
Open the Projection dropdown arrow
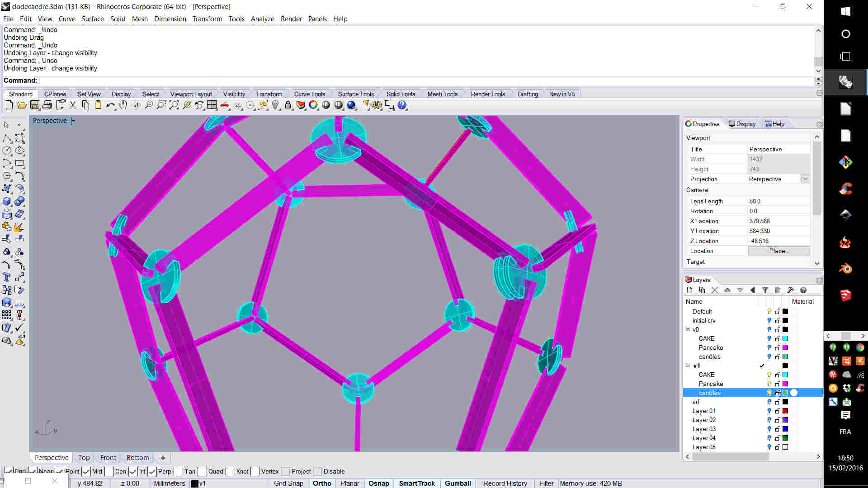[805, 179]
